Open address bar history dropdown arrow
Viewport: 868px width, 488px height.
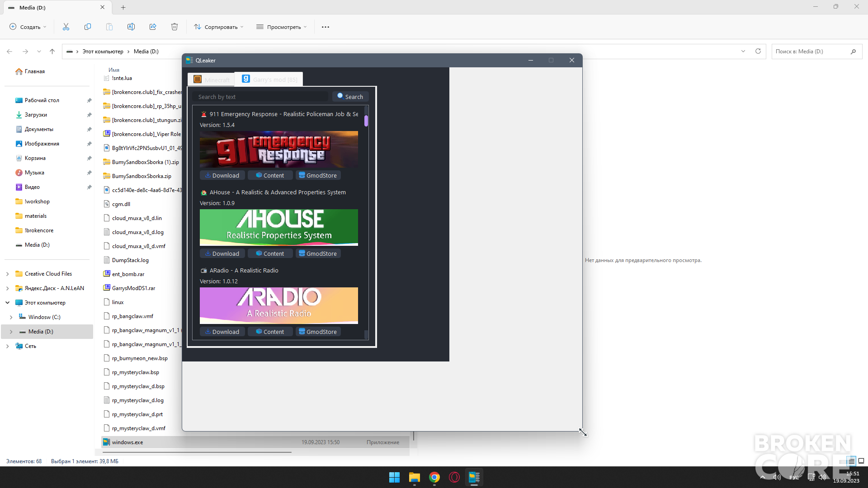tap(743, 52)
